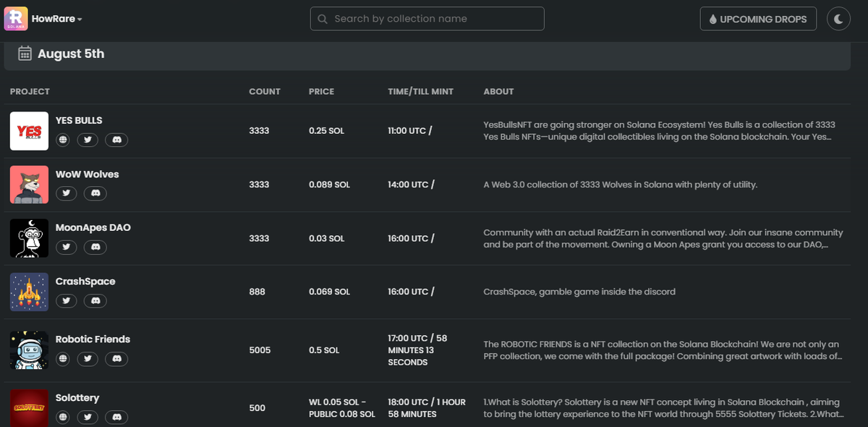
Task: Click the 11:00 UTC mint time
Action: 411,131
